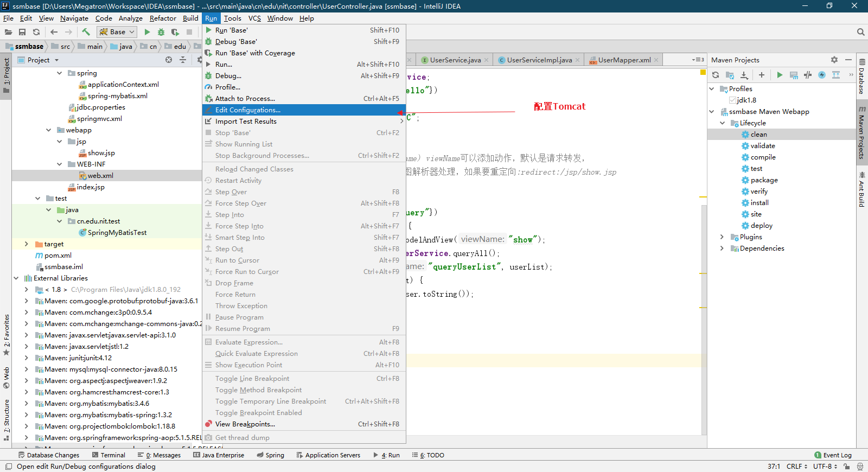Open the Spring tool window

tap(270, 455)
